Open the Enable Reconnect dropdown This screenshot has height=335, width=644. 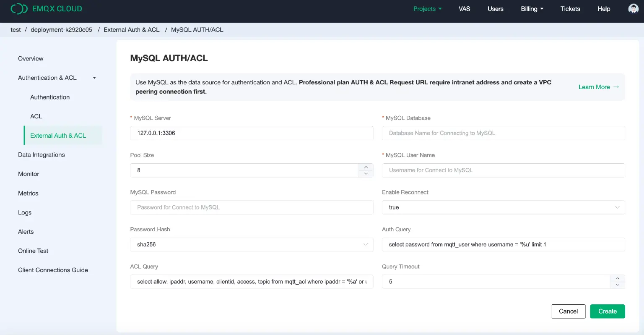503,207
